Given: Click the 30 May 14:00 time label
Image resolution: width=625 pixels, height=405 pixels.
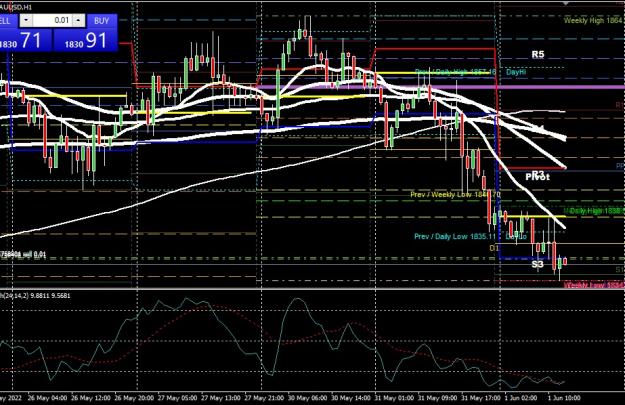Looking at the screenshot, I should pyautogui.click(x=351, y=398).
